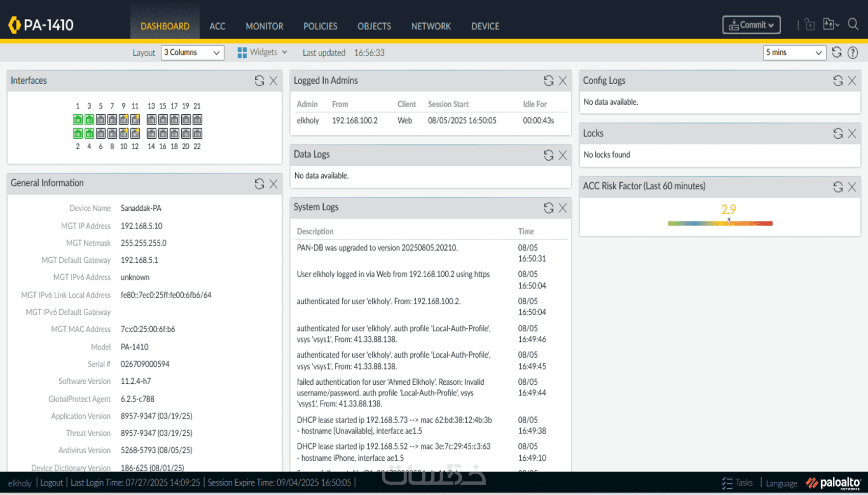Screen dimensions: 868x495
Task: Open the 5 mins refresh interval dropdown
Action: tap(794, 53)
